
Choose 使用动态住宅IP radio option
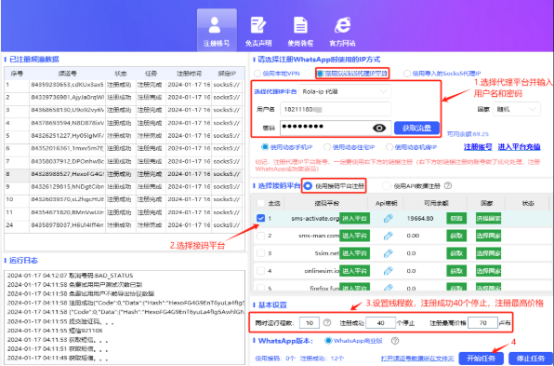coord(327,147)
